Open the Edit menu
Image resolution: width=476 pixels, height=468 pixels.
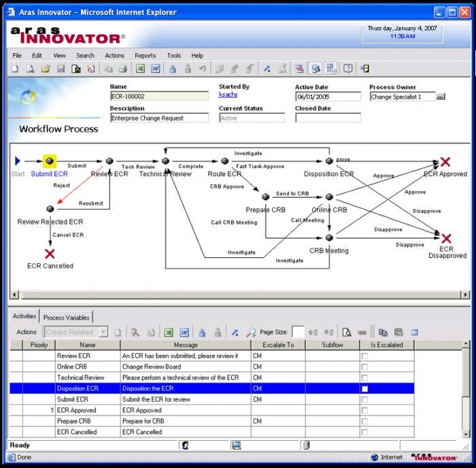37,56
